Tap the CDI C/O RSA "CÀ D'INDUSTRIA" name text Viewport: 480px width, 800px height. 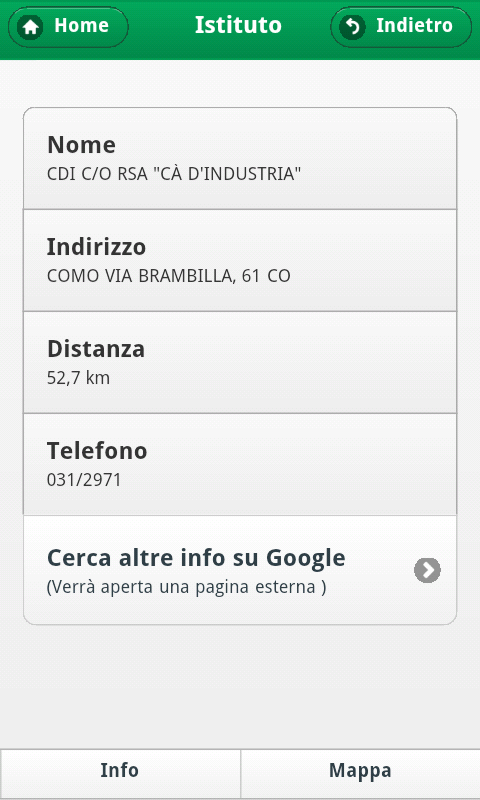coord(174,174)
